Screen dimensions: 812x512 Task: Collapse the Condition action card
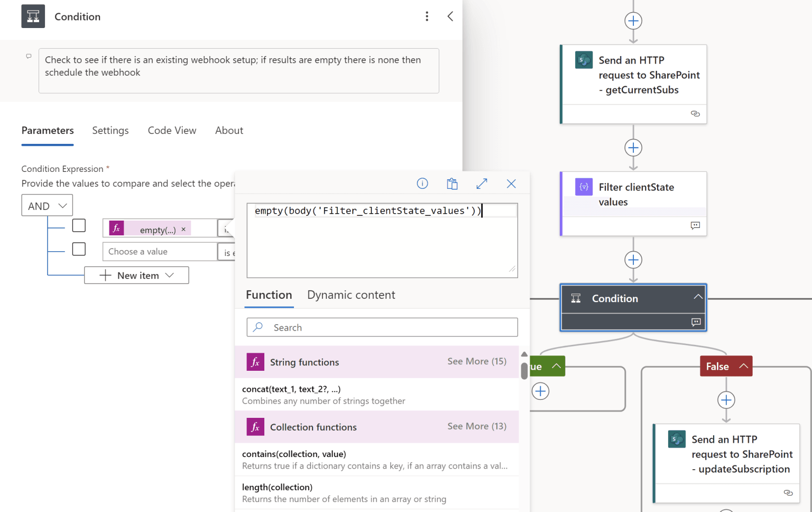pos(698,297)
